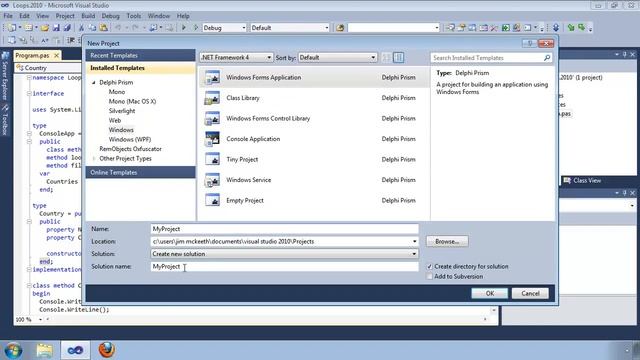Select the Windows Forms Control Library template icon

click(x=212, y=118)
